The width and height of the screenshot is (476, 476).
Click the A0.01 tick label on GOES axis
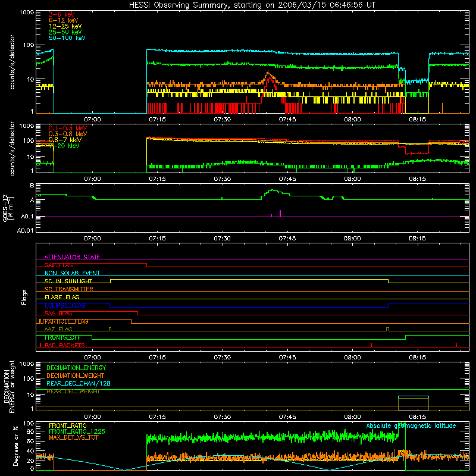25,230
